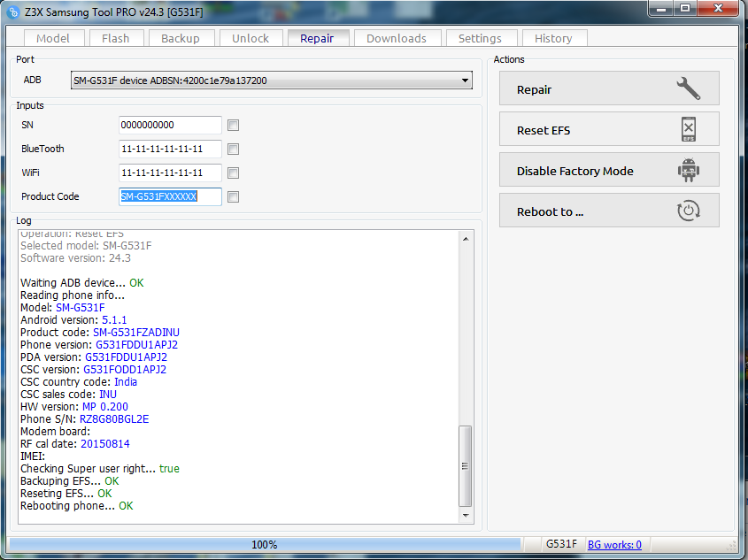Switch to the Settings tab

point(481,38)
